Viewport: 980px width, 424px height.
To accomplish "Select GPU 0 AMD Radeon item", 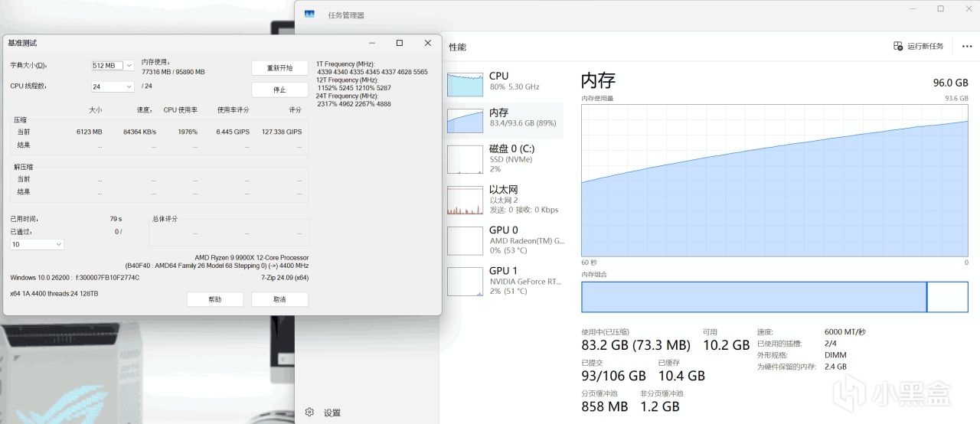I will tap(505, 240).
